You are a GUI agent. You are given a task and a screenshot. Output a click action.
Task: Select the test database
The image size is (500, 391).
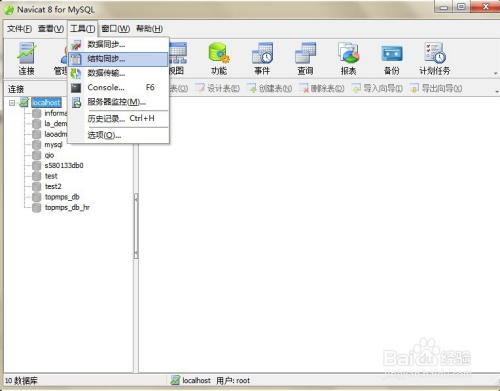click(51, 176)
